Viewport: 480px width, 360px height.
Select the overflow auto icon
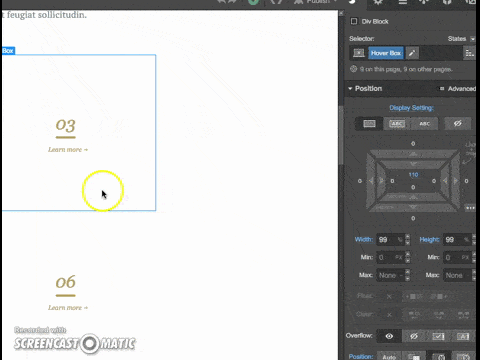click(463, 336)
